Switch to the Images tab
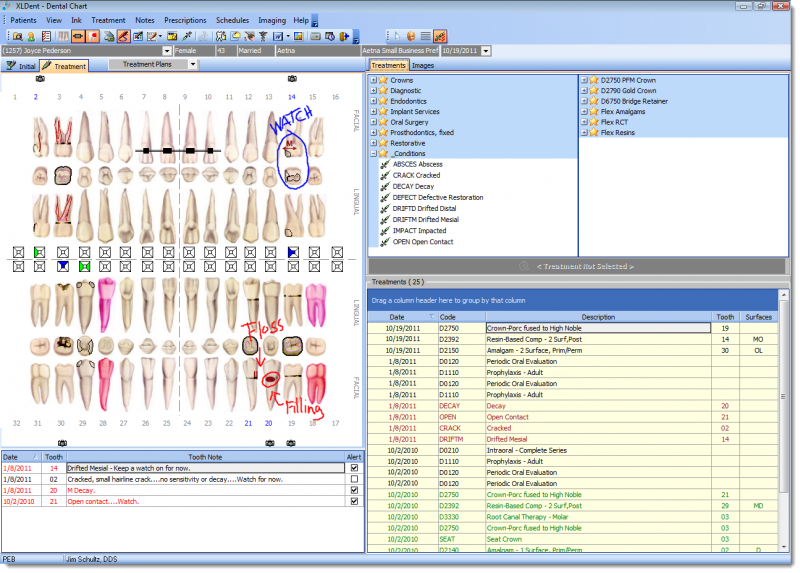The image size is (800, 573). (x=423, y=66)
